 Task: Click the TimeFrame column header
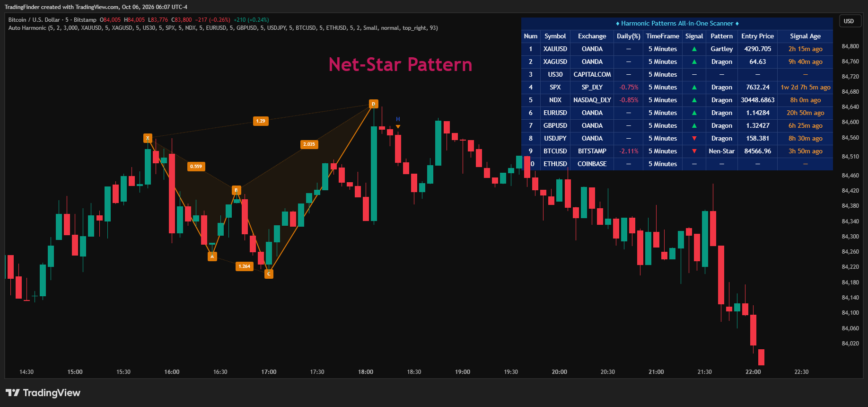(x=662, y=36)
